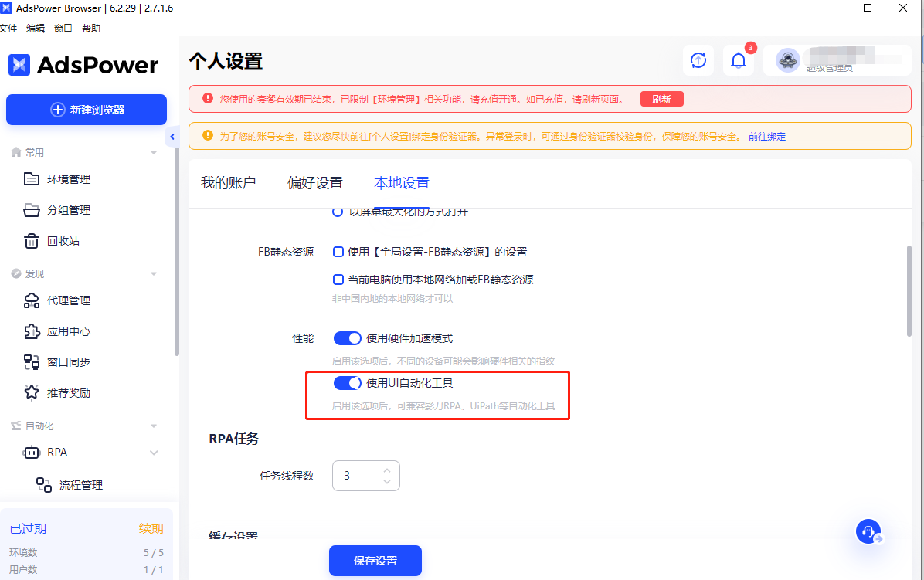This screenshot has height=580, width=924.
Task: Open the customer service floating icon
Action: 868,531
